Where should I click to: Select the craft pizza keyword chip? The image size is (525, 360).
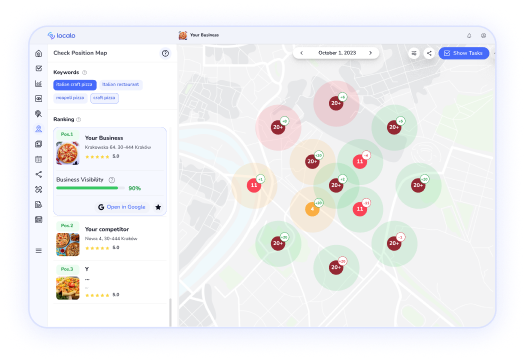coord(104,98)
